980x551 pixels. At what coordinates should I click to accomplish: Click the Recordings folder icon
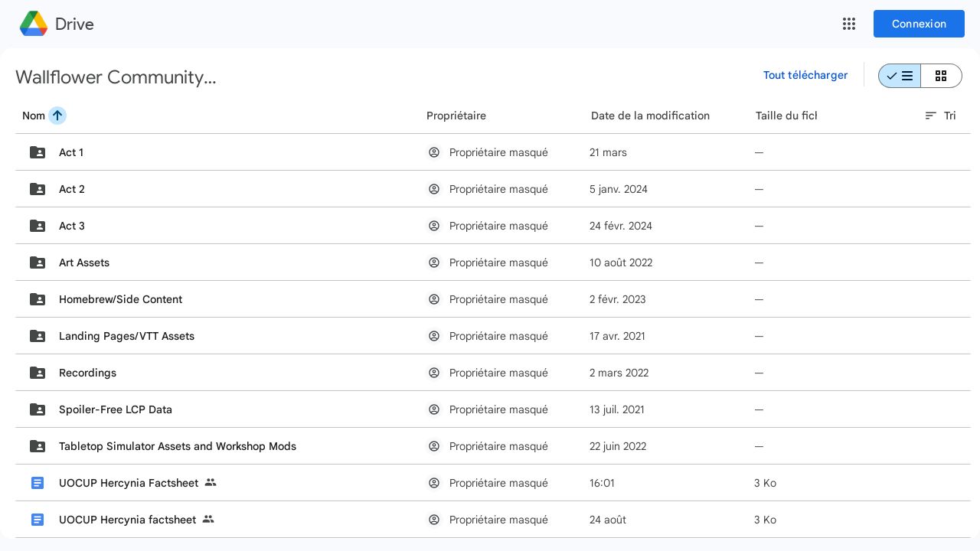(x=38, y=373)
